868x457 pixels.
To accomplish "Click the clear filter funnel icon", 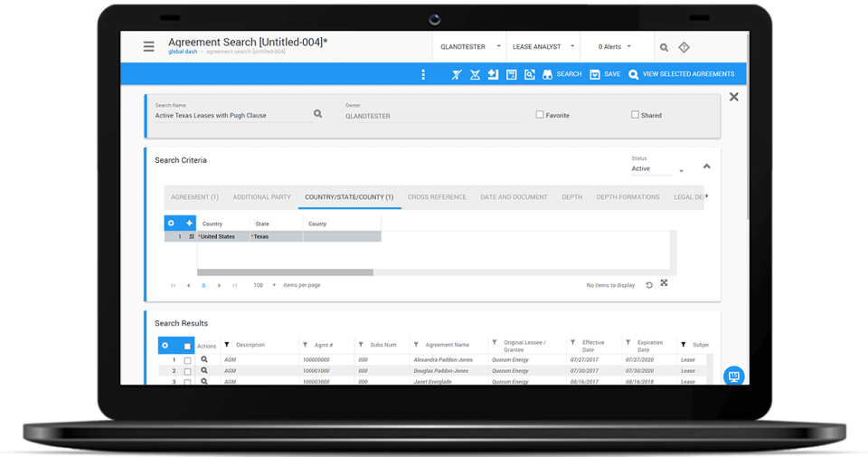I will tap(456, 74).
